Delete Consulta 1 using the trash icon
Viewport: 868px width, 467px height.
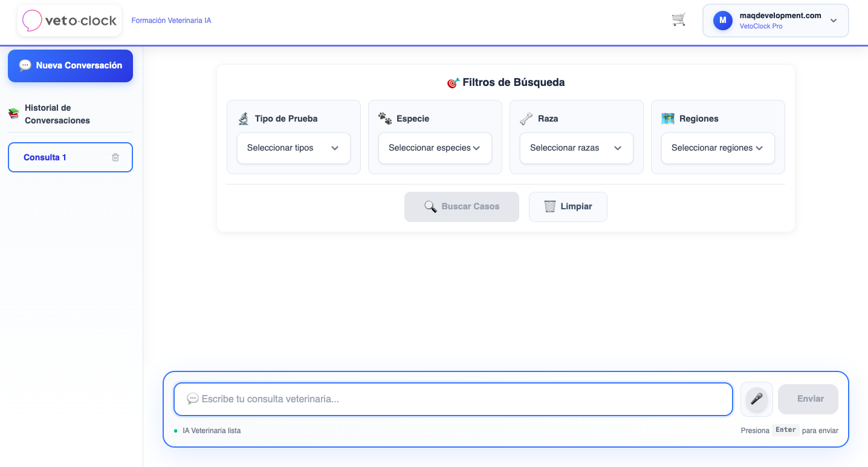click(x=115, y=157)
